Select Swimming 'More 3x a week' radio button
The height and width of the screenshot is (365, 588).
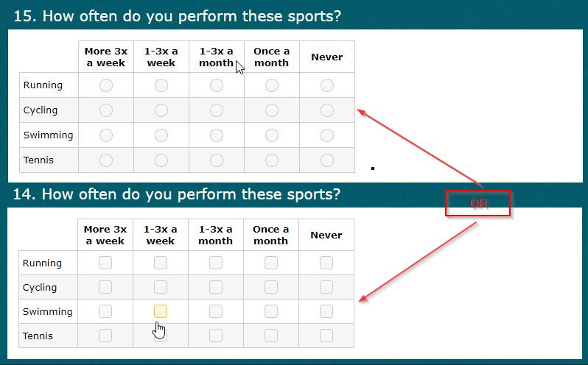click(x=106, y=135)
